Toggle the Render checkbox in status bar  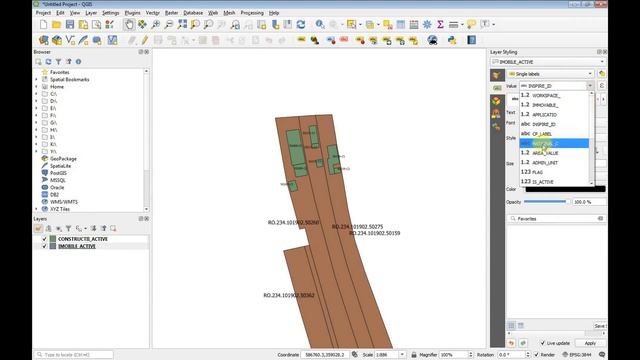tap(536, 355)
